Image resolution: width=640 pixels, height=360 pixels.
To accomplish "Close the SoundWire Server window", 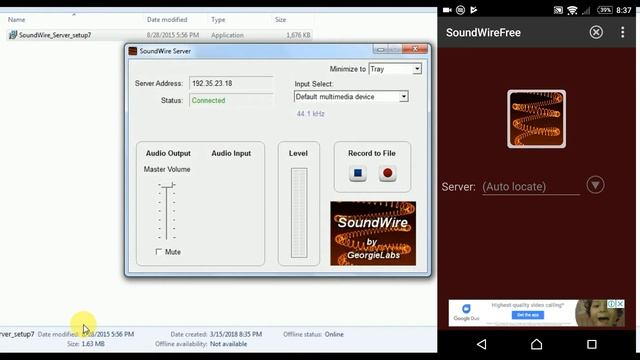I will tap(415, 49).
